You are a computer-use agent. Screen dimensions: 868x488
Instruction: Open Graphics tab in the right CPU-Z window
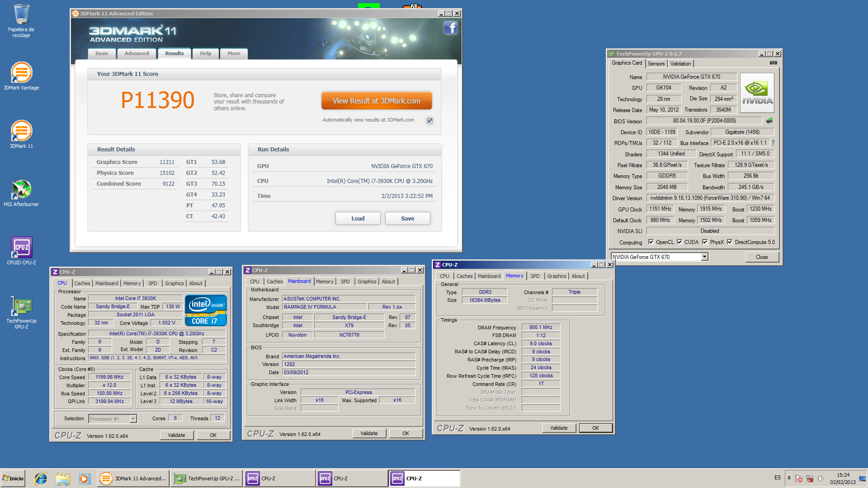(x=557, y=276)
